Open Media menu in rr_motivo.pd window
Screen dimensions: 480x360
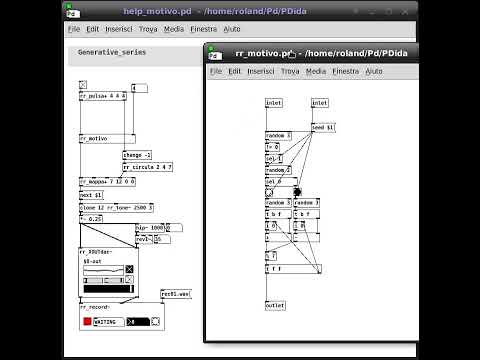[316, 71]
